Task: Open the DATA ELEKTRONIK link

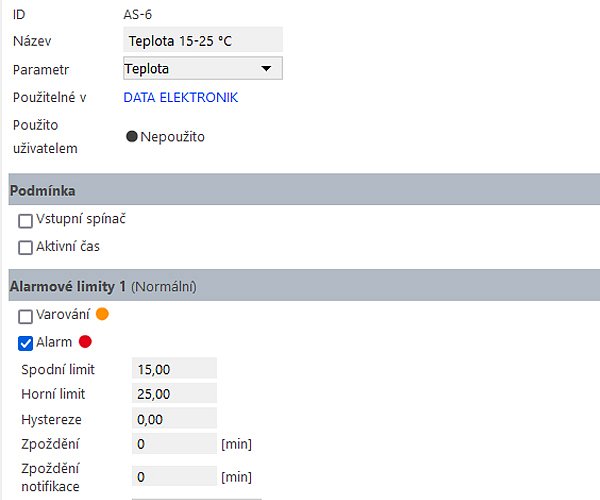Action: 181,97
